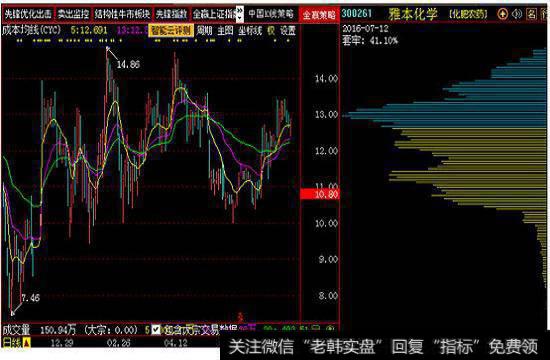This screenshot has height=360, width=550.
Task: Open the 设置 settings option
Action: pyautogui.click(x=288, y=31)
